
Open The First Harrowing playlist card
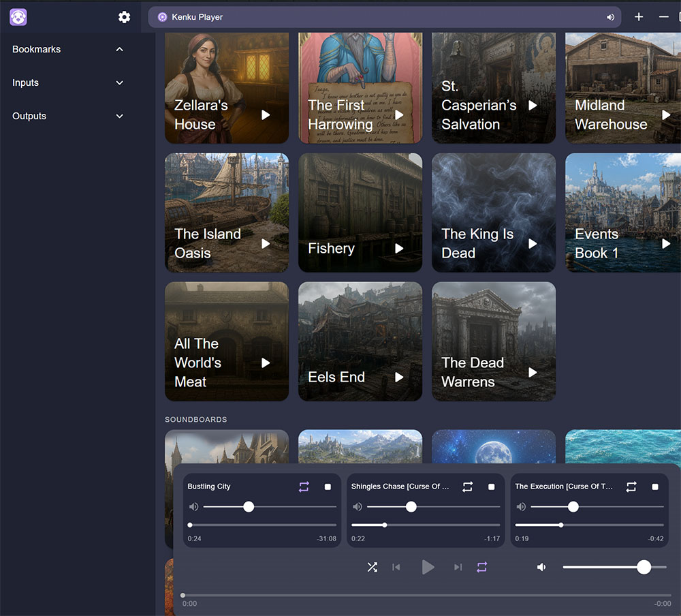tap(360, 88)
